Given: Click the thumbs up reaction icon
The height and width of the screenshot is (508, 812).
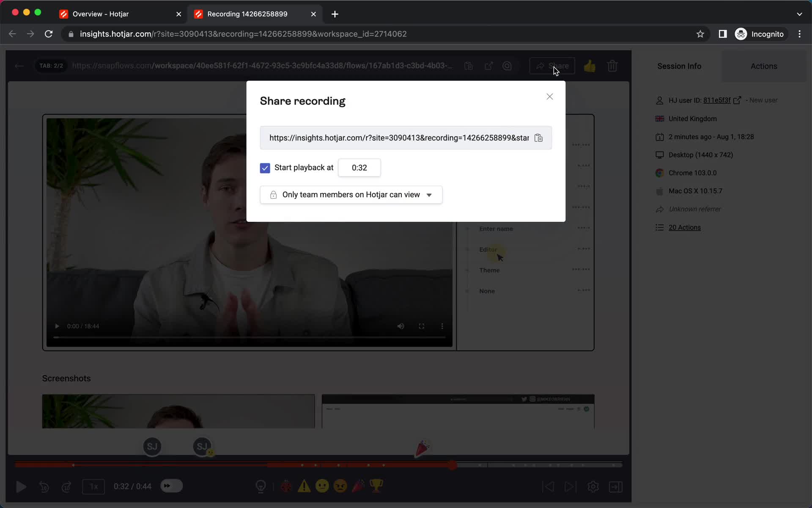Looking at the screenshot, I should pyautogui.click(x=590, y=66).
